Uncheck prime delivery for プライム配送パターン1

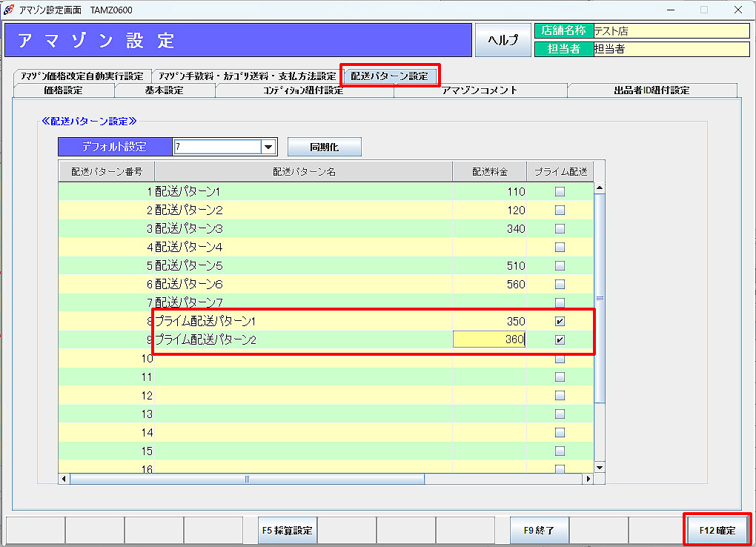click(x=560, y=322)
